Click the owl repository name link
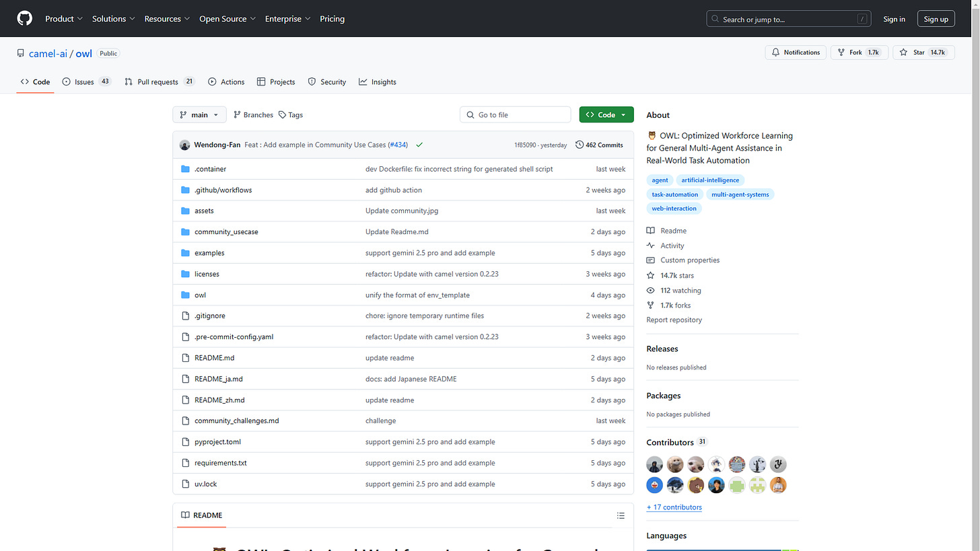This screenshot has width=980, height=551. [x=83, y=54]
